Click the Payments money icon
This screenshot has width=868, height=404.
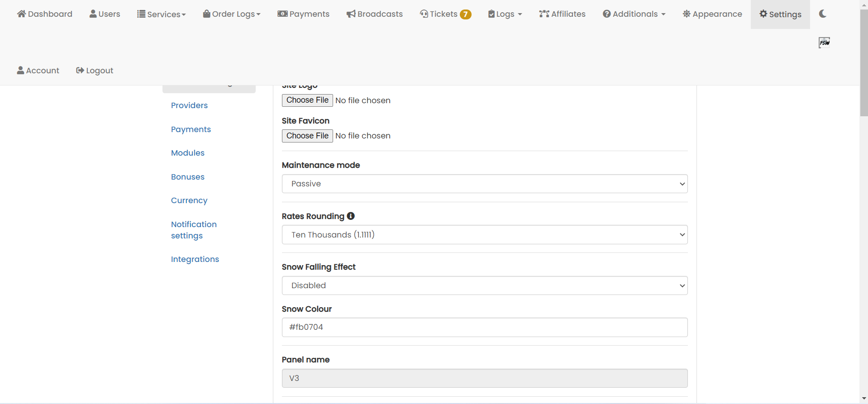[x=282, y=14]
